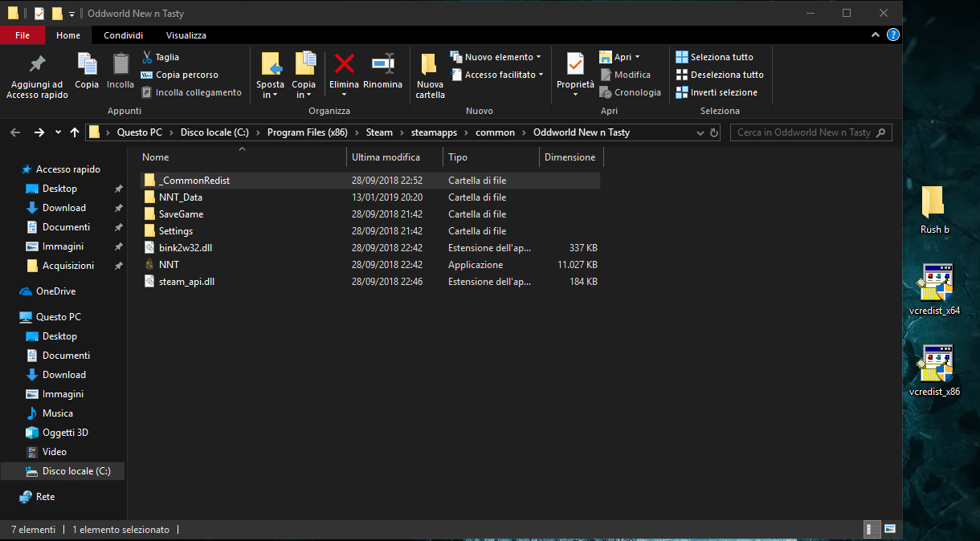Click Program Files (x86) breadcrumb

pos(308,132)
